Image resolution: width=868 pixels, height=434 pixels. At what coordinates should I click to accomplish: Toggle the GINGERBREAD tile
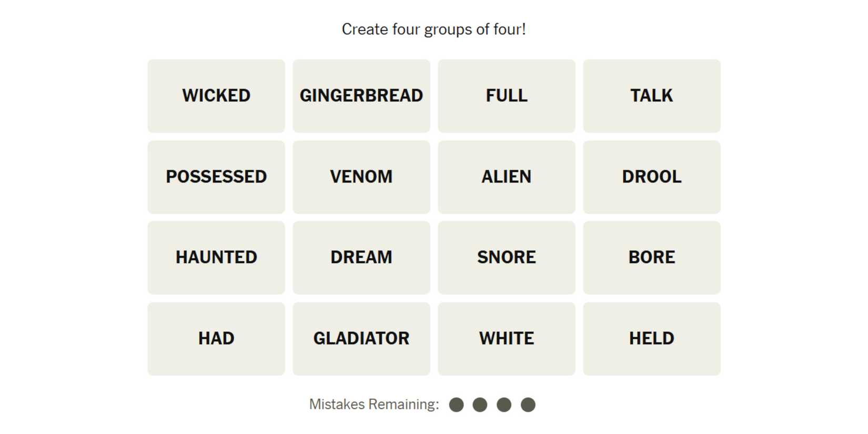361,96
